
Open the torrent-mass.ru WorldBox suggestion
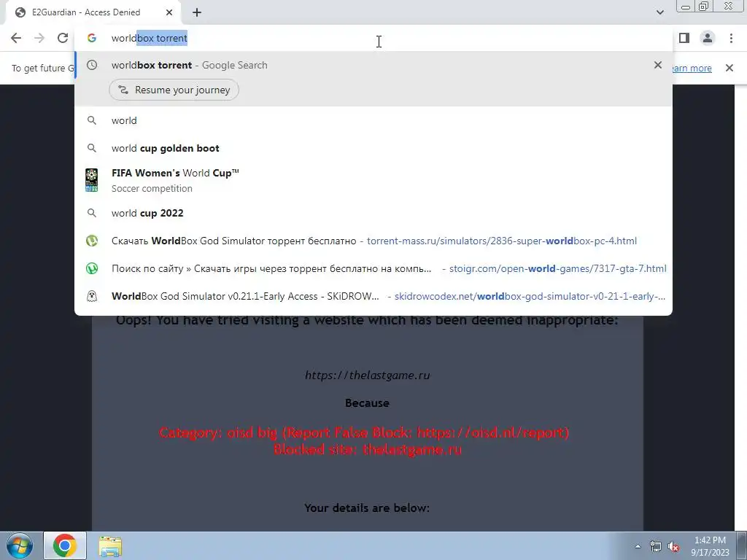coord(373,241)
